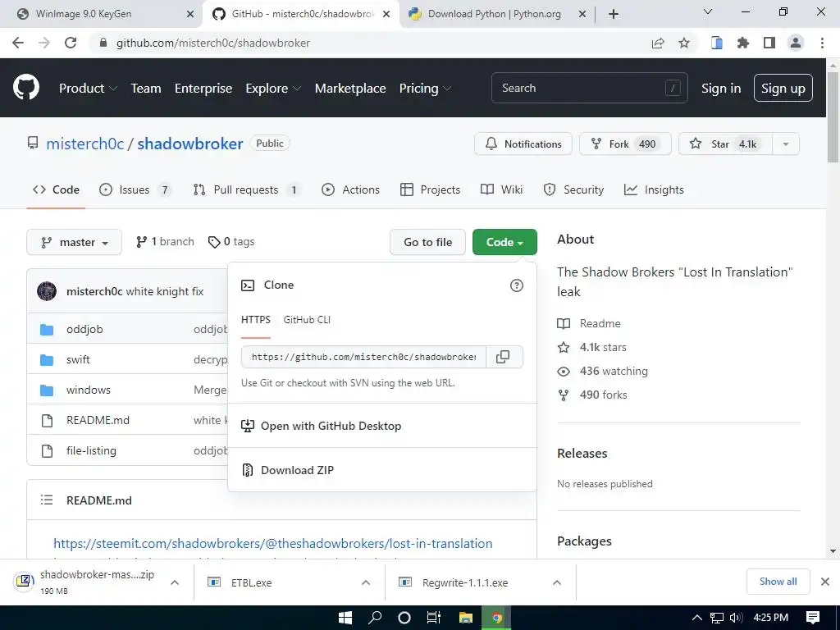Select HTTPS clone tab

click(x=256, y=320)
